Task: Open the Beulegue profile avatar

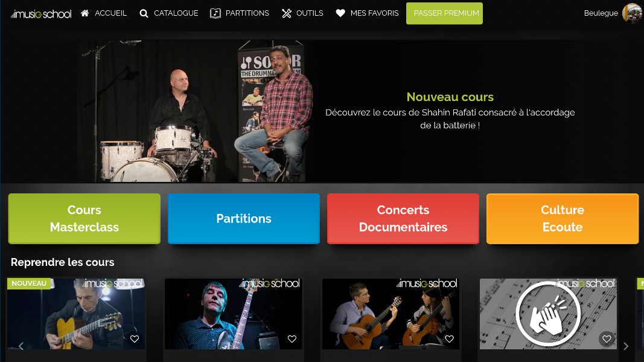Action: [x=632, y=13]
